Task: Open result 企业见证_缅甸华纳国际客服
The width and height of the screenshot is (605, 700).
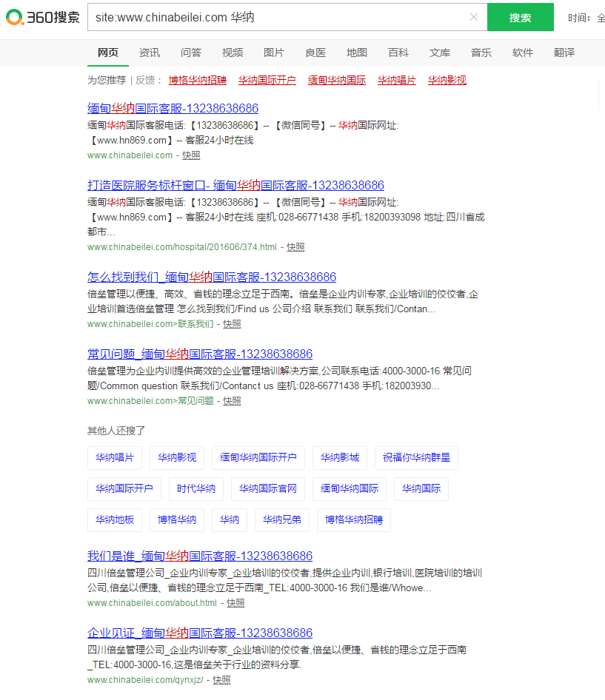Action: coord(200,633)
